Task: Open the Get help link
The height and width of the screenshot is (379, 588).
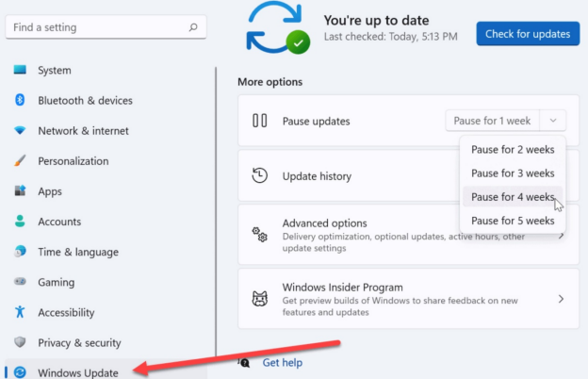Action: click(283, 362)
